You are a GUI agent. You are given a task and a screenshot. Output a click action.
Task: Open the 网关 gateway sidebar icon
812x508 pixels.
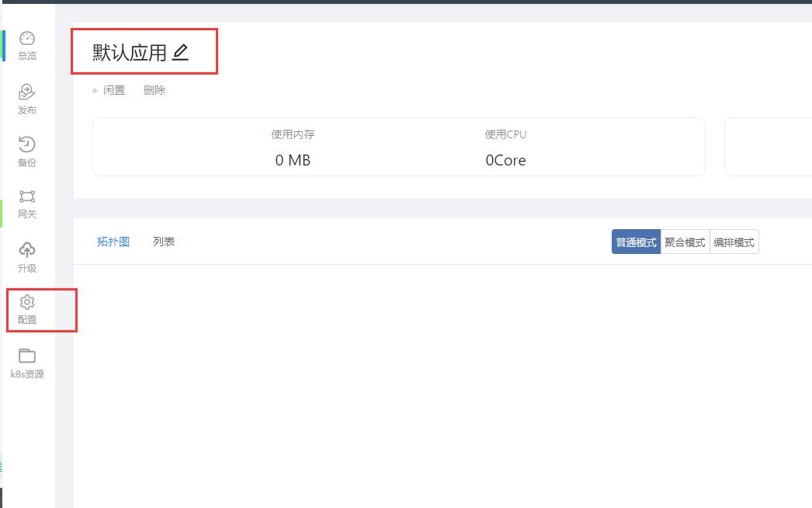point(27,197)
